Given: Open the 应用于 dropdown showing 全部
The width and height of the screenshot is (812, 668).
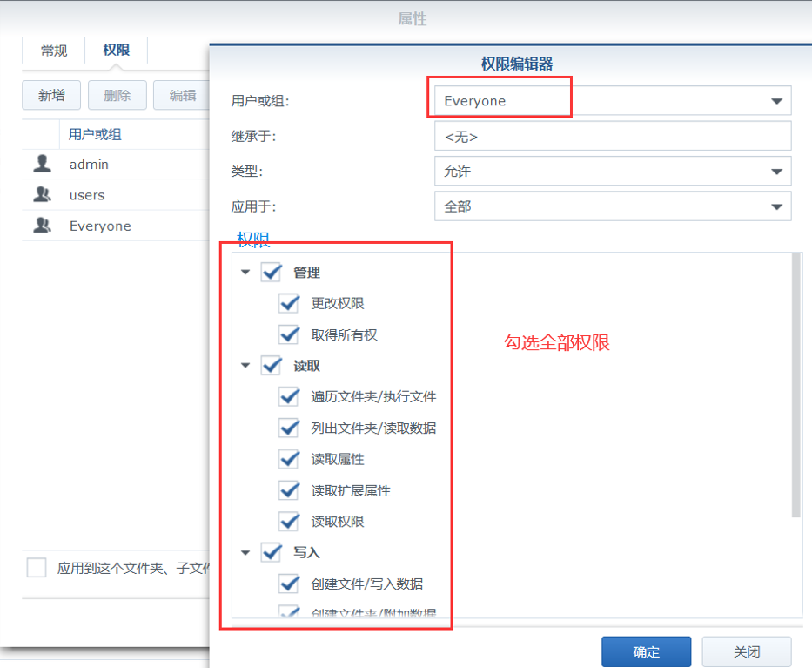Looking at the screenshot, I should coord(775,206).
